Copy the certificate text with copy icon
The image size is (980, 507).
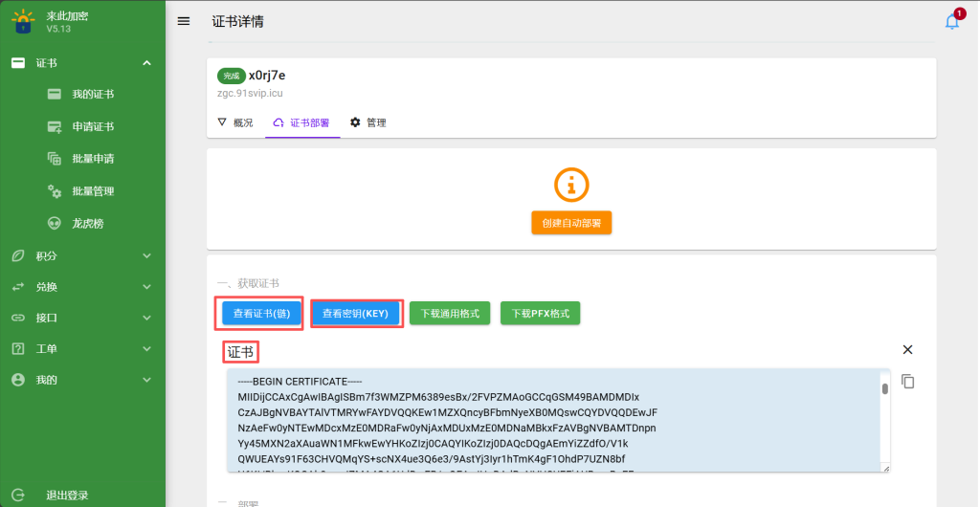click(908, 382)
